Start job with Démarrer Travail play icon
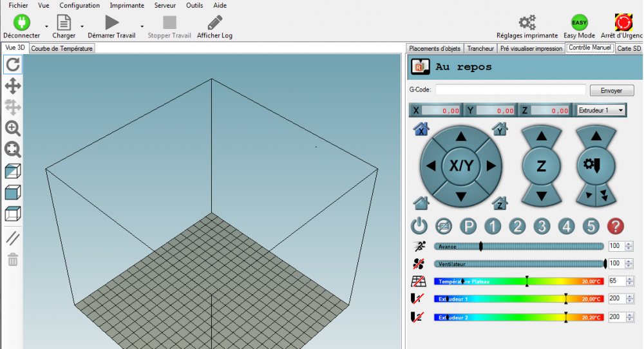Viewport: 644px width, 349px height. tap(111, 22)
